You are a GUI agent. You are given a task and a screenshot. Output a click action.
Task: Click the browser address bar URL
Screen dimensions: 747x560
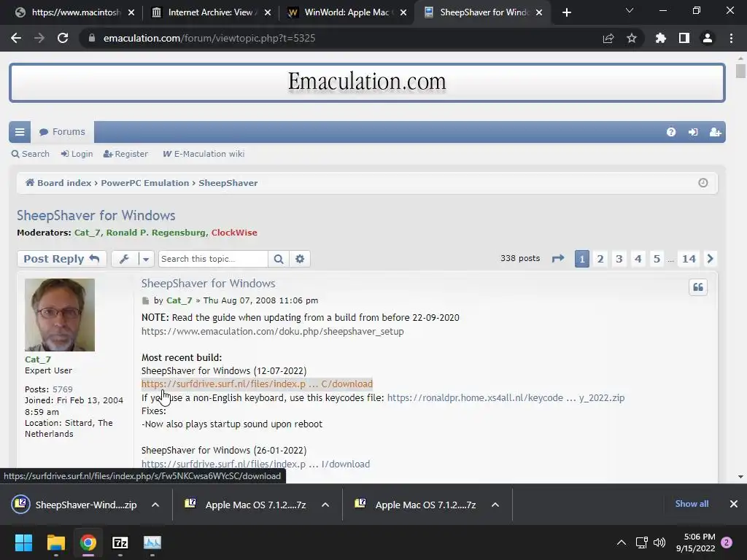click(x=209, y=38)
